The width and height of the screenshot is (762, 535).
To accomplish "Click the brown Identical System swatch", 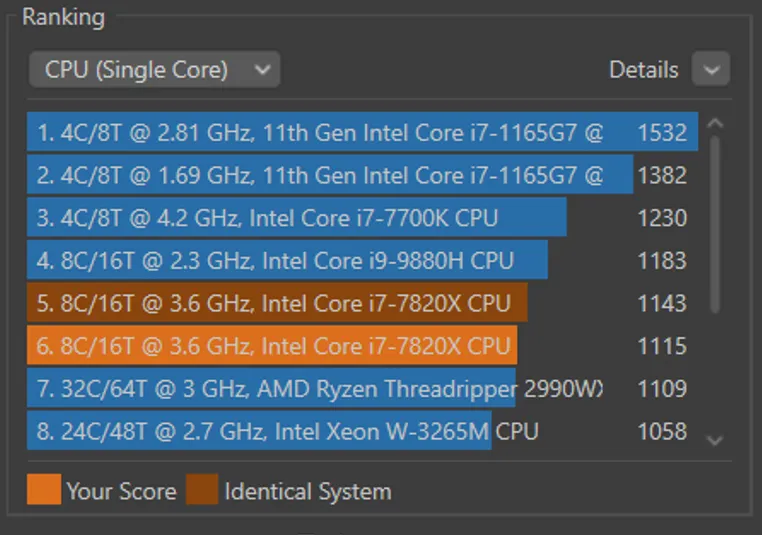I will click(202, 491).
